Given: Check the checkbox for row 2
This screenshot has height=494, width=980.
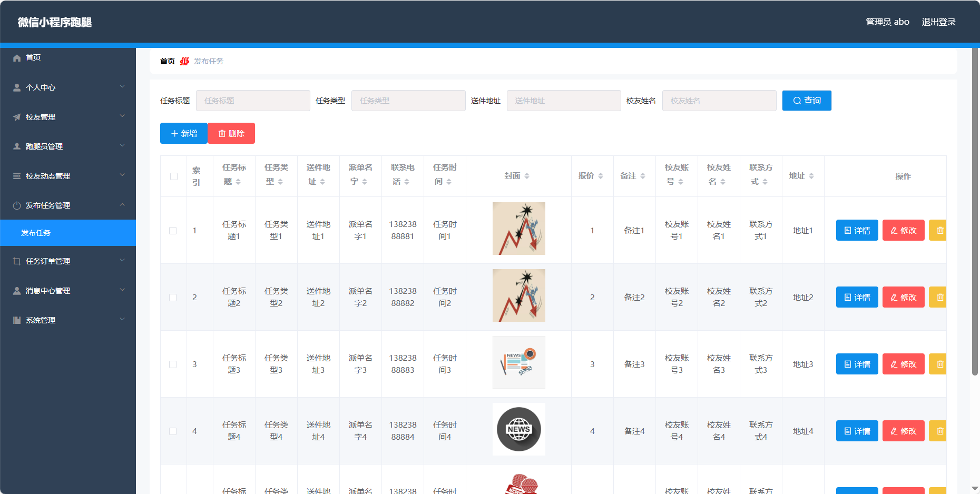Looking at the screenshot, I should point(173,298).
